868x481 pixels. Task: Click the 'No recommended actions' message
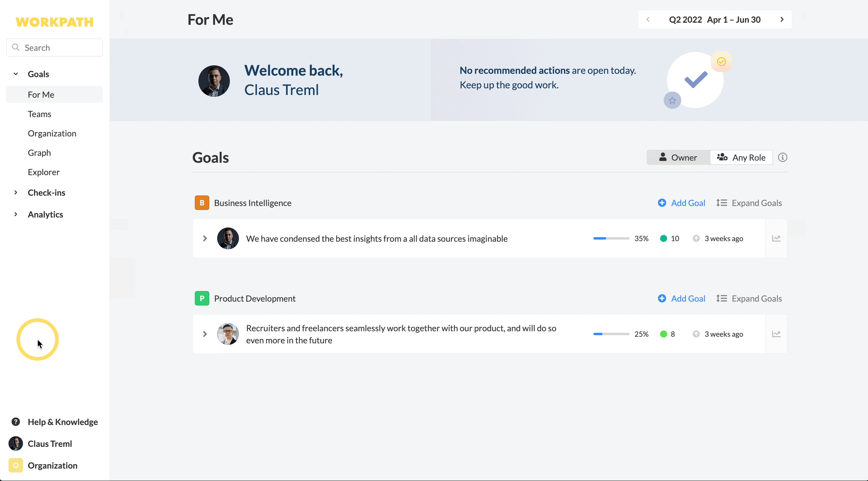pos(548,77)
